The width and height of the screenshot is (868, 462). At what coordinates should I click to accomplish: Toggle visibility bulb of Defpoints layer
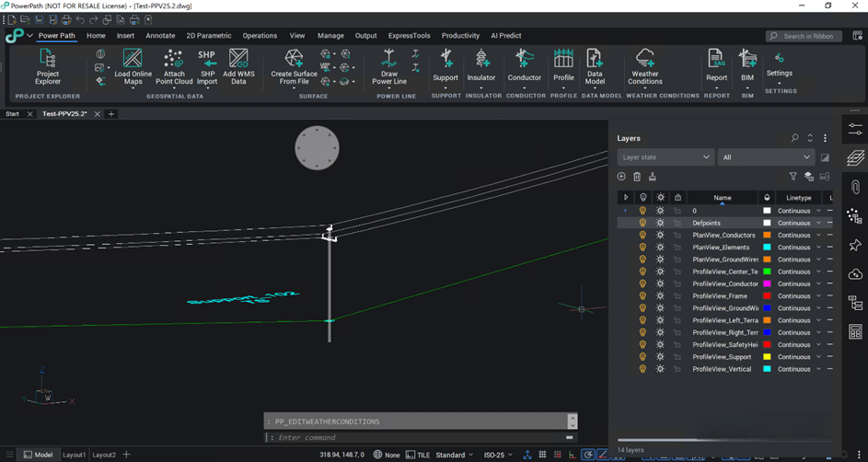tap(642, 223)
